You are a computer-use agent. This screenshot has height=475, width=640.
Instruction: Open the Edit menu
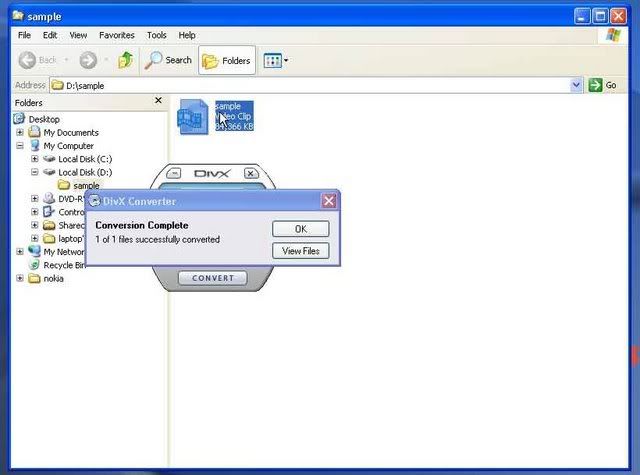(50, 36)
